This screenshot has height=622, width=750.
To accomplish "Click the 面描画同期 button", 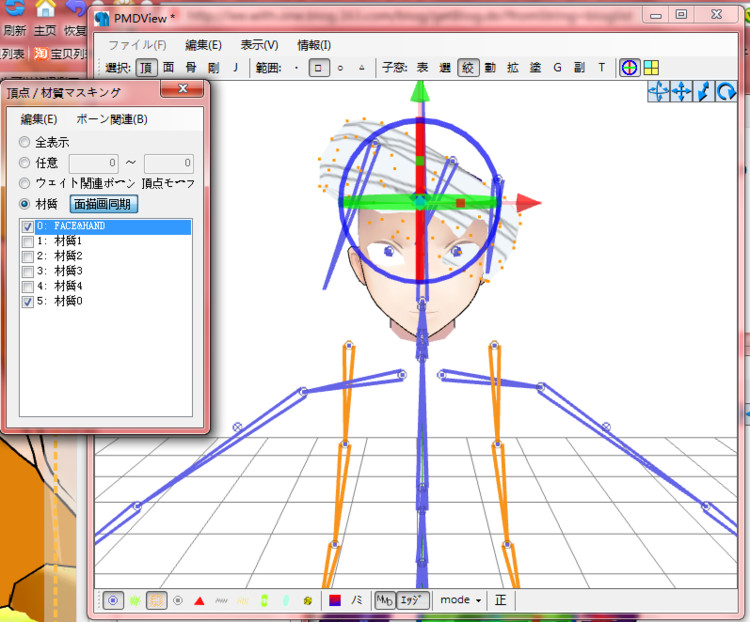I will [104, 204].
